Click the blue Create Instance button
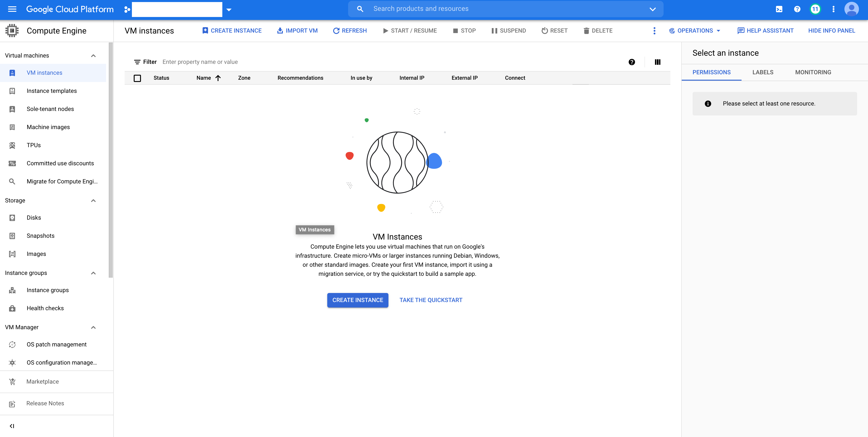This screenshot has height=437, width=868. tap(357, 300)
